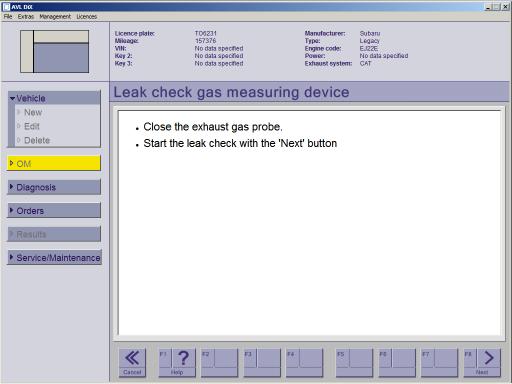Viewport: 512px width, 384px height.
Task: Select Edit under Vehicle
Action: pyautogui.click(x=31, y=126)
